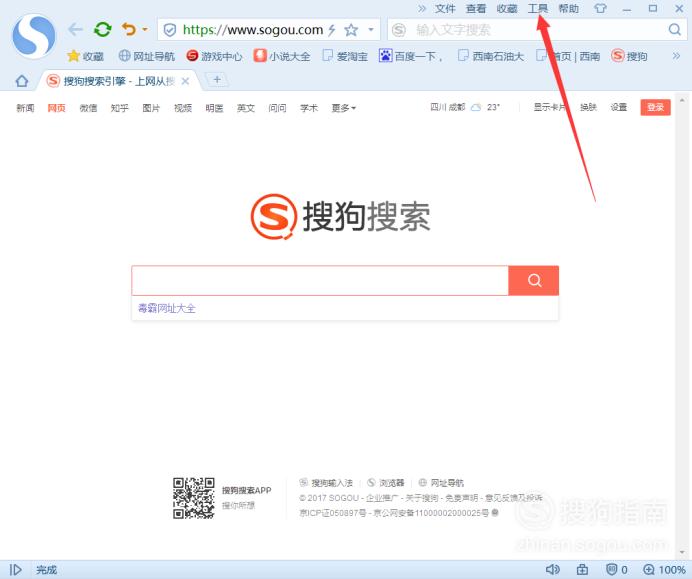Click the Sogou browser logo avatar
Viewport: 692px width, 579px height.
pos(34,36)
